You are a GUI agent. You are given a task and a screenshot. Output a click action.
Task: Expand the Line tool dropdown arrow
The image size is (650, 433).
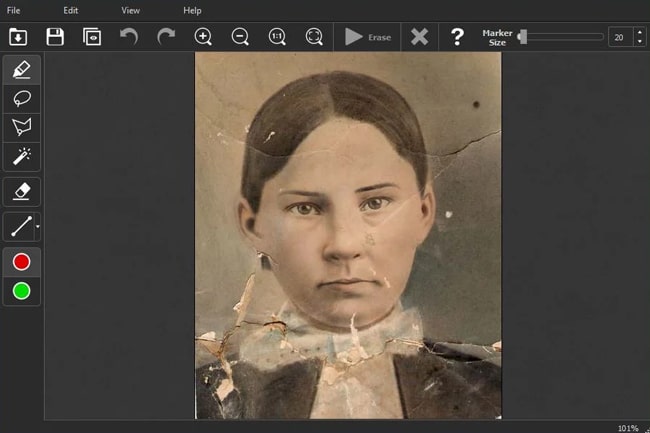[37, 227]
